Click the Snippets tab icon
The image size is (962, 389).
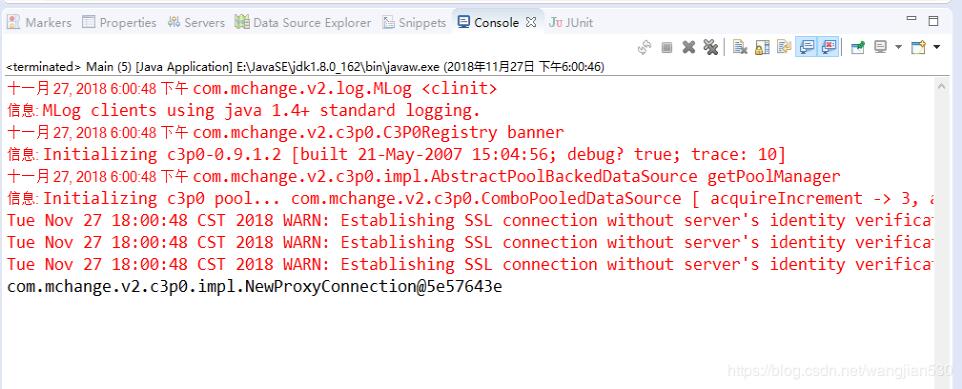coord(389,23)
